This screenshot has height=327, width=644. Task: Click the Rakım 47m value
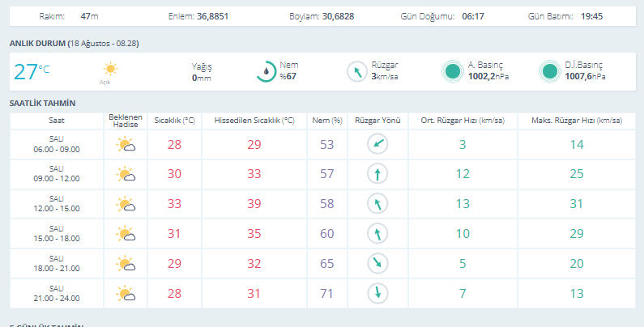pyautogui.click(x=89, y=16)
